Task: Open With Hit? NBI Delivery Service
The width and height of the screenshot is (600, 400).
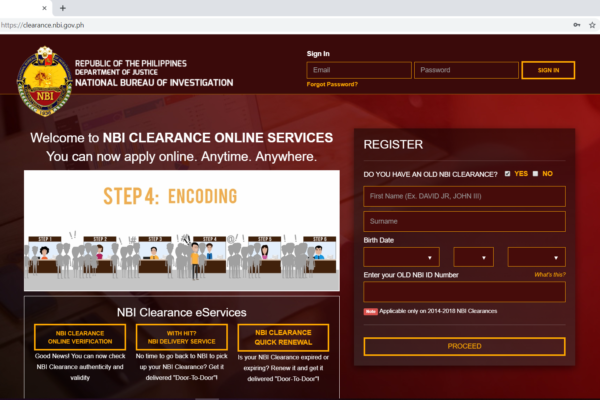Action: [182, 337]
